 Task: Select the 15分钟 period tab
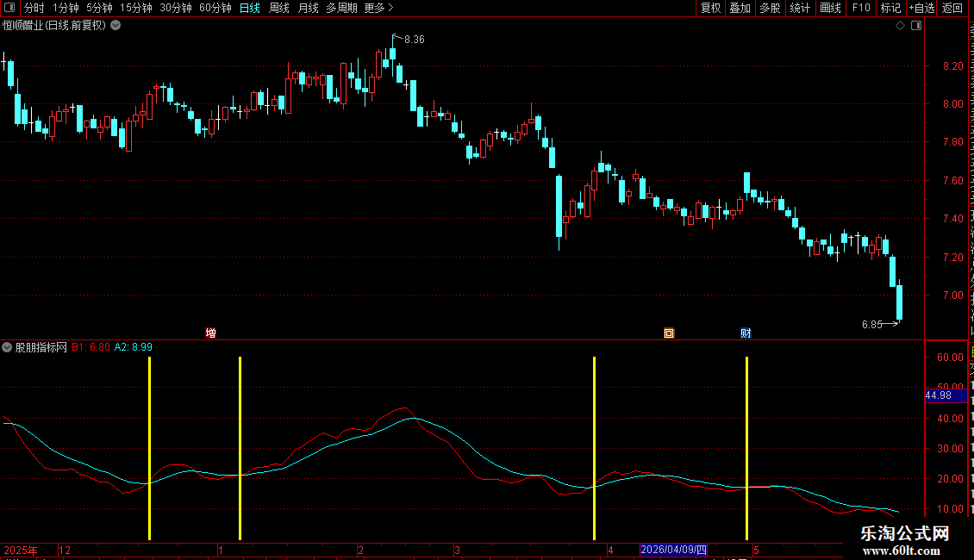pyautogui.click(x=135, y=8)
